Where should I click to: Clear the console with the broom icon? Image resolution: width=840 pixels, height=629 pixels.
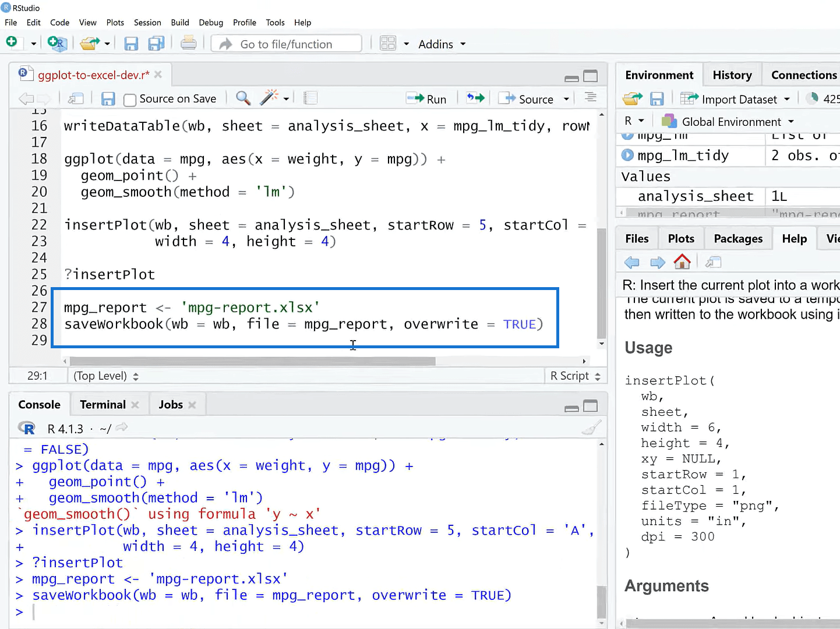point(591,428)
